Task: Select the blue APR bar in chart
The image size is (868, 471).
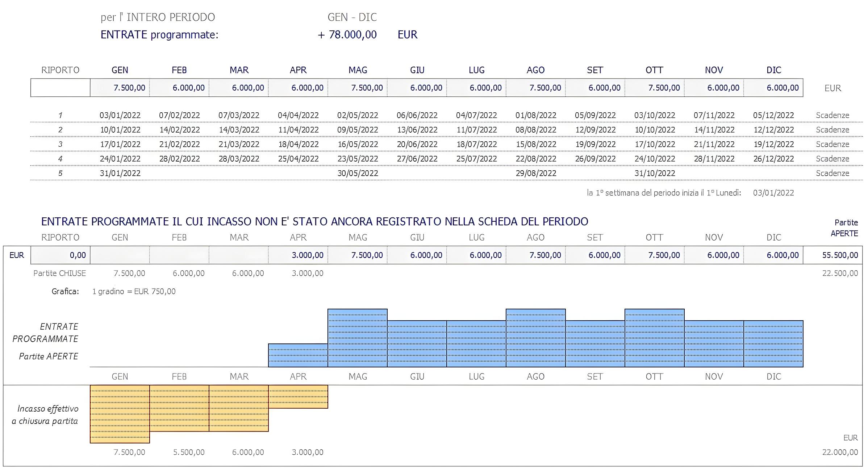Action: [x=298, y=355]
